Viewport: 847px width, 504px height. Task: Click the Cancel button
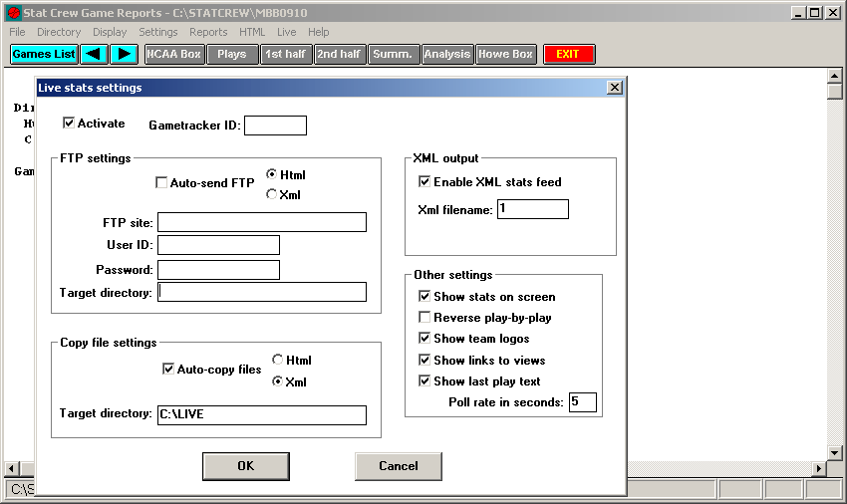(399, 466)
